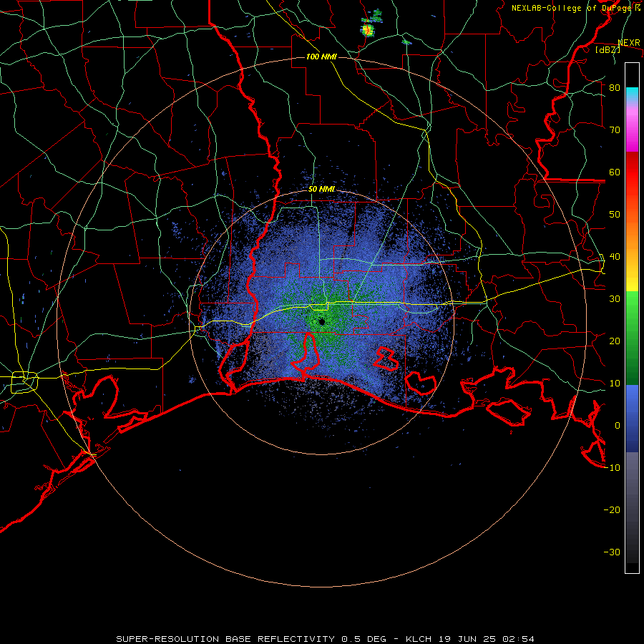Click the 20 value on the dBZ scale

click(615, 341)
